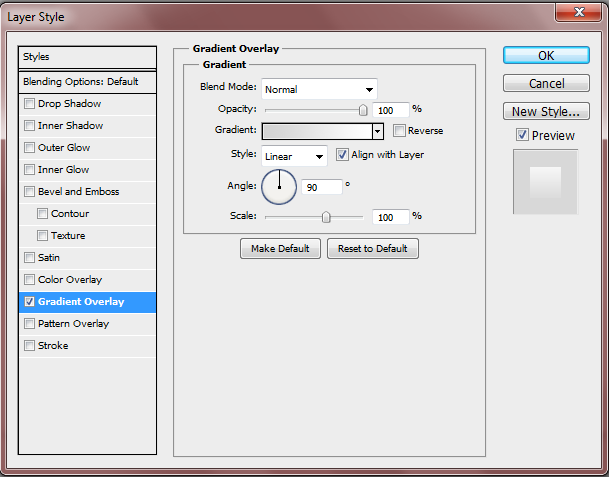Click the Make Default button

pyautogui.click(x=281, y=248)
